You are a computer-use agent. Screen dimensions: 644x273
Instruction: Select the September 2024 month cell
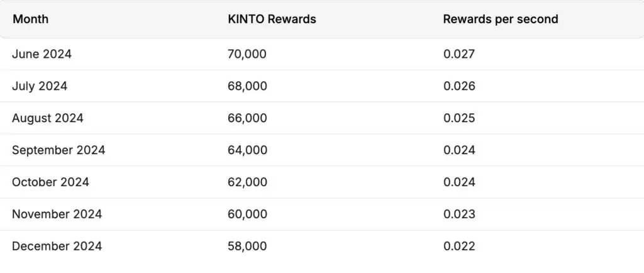coord(58,150)
